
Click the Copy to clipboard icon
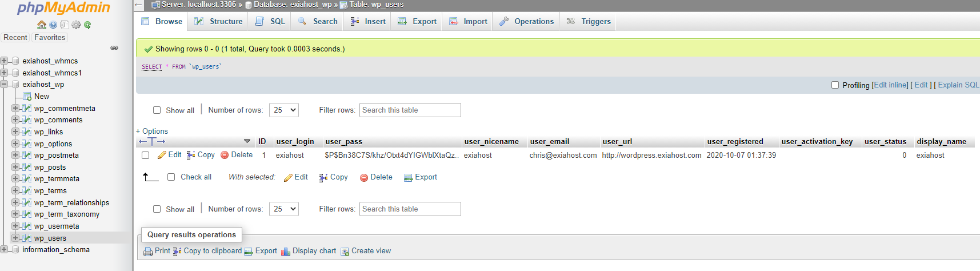[x=177, y=251]
